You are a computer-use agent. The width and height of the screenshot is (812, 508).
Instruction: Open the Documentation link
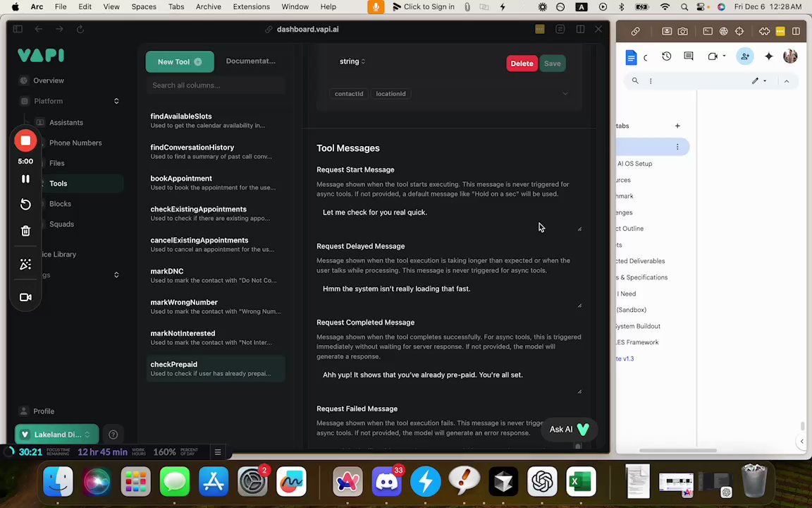tap(251, 61)
